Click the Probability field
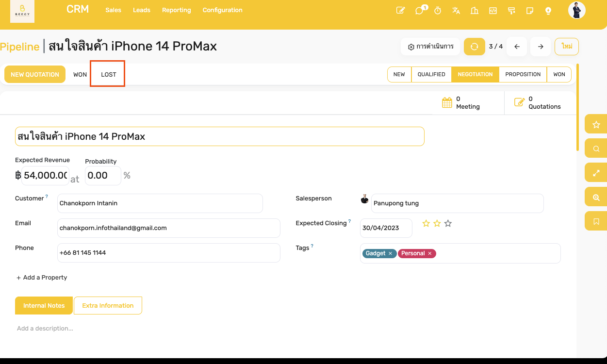Viewport: 607px width, 364px height. pos(103,176)
